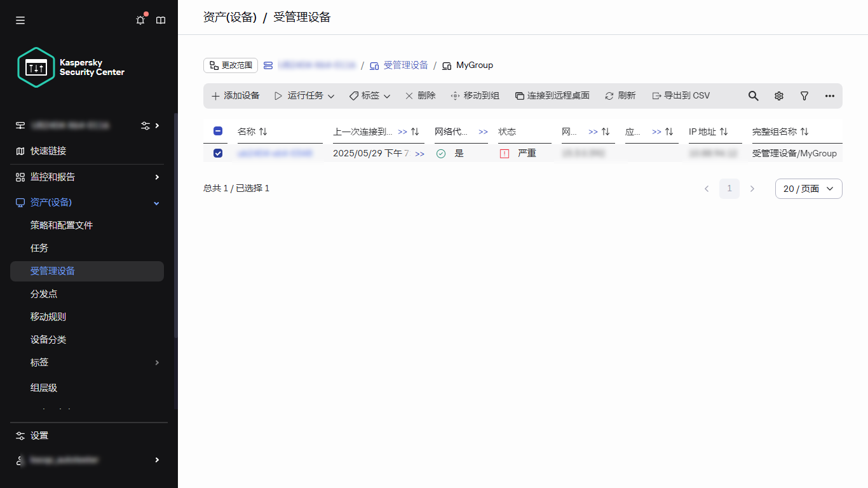Viewport: 868px width, 488px height.
Task: Select 任务 in the sidebar
Action: pyautogui.click(x=38, y=248)
